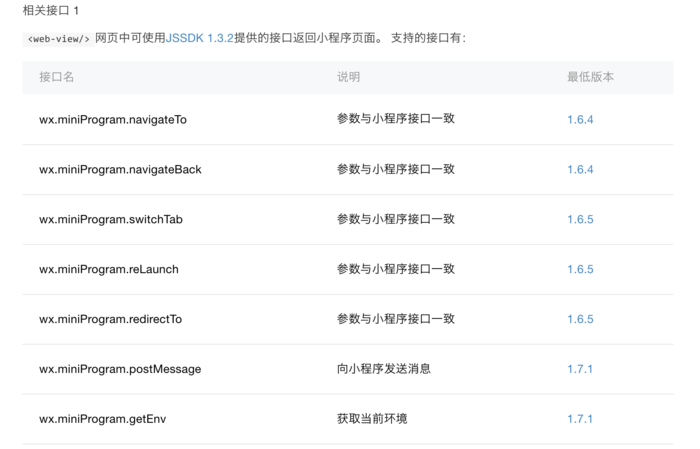This screenshot has height=449, width=700.
Task: Click version 1.6.4 link for navigateTo
Action: pyautogui.click(x=580, y=120)
